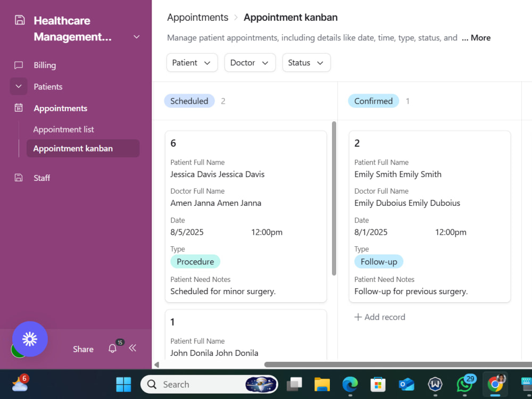Image resolution: width=532 pixels, height=399 pixels.
Task: Click the horizontal scrollbar thumb
Action: coord(398,364)
